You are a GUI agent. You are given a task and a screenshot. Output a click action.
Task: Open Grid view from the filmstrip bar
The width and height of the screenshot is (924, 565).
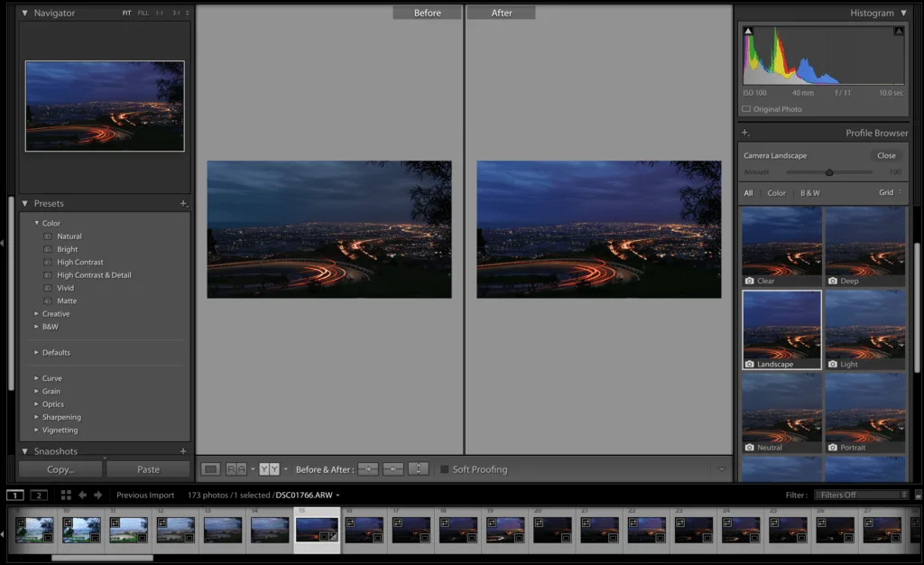pos(66,495)
